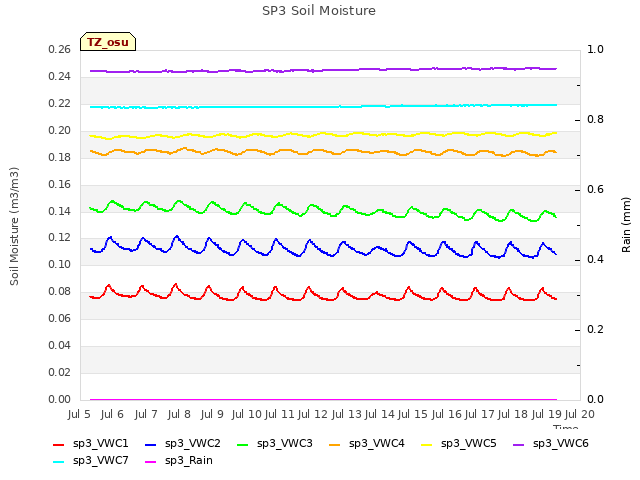Image resolution: width=640 pixels, height=480 pixels.
Task: Click the Jul 16 x-axis tick label
Action: pyautogui.click(x=447, y=414)
